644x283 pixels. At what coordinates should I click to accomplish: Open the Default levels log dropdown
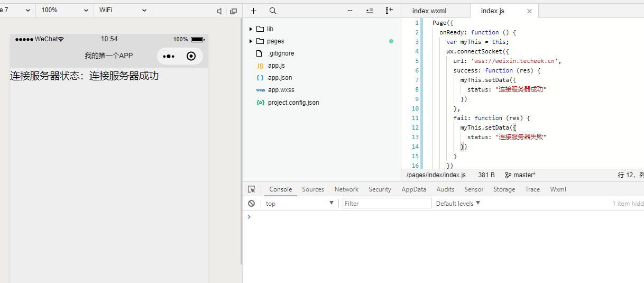(x=458, y=203)
